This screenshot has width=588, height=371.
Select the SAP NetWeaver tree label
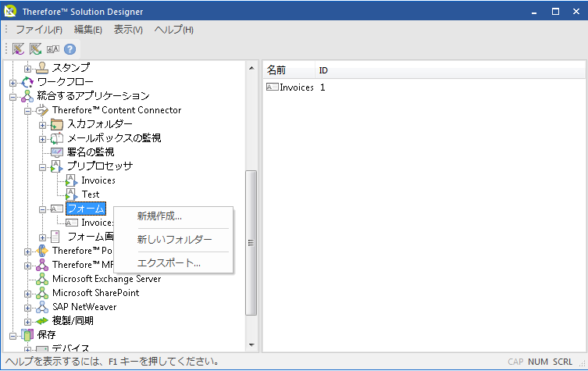[x=84, y=307]
